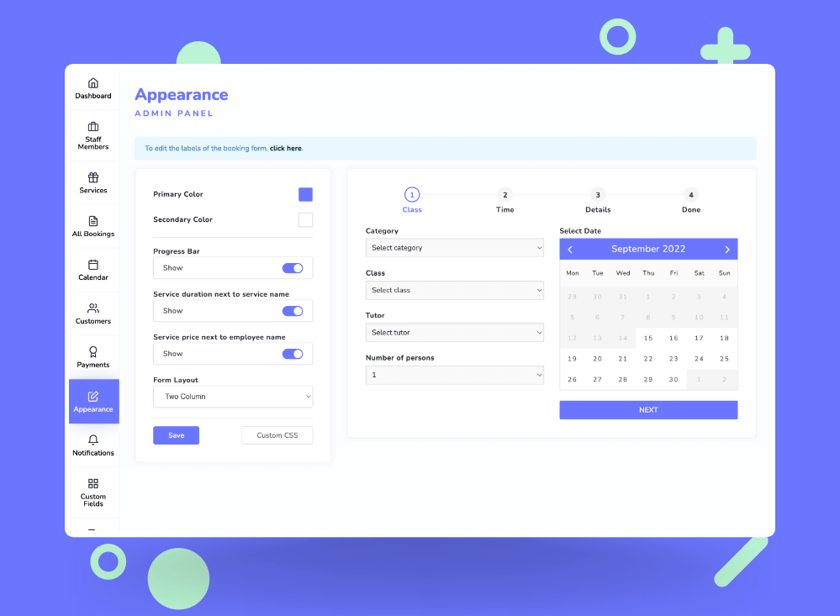Open the Custom Fields section
Screen dimensions: 840x616
click(92, 492)
